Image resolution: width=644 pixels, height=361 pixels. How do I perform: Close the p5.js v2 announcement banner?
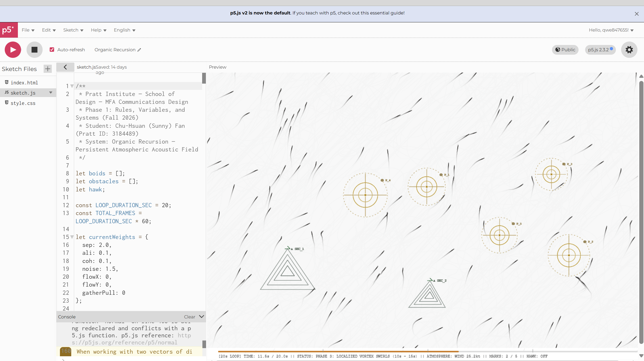point(636,14)
